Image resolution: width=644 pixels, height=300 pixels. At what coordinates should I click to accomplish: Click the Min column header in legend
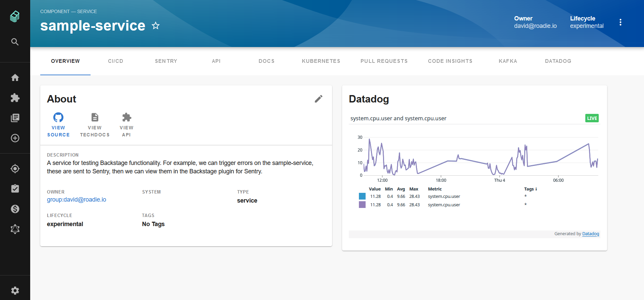(x=389, y=189)
